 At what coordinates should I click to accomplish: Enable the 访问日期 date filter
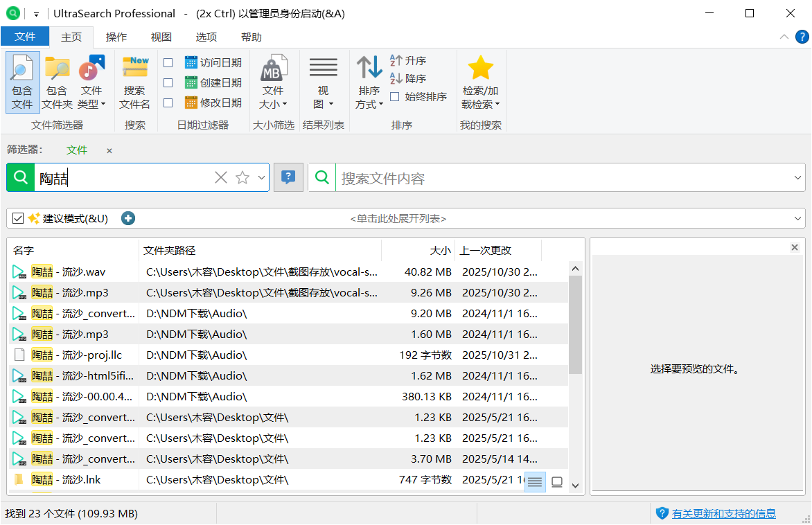click(x=168, y=62)
